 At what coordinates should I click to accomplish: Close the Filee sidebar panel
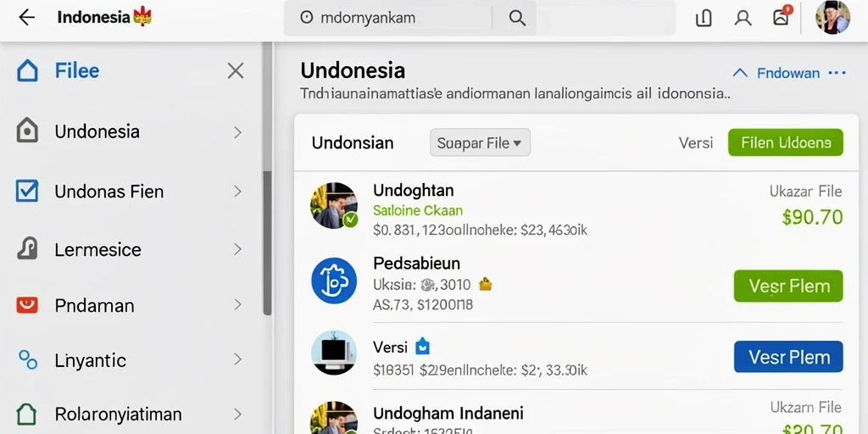pos(236,71)
